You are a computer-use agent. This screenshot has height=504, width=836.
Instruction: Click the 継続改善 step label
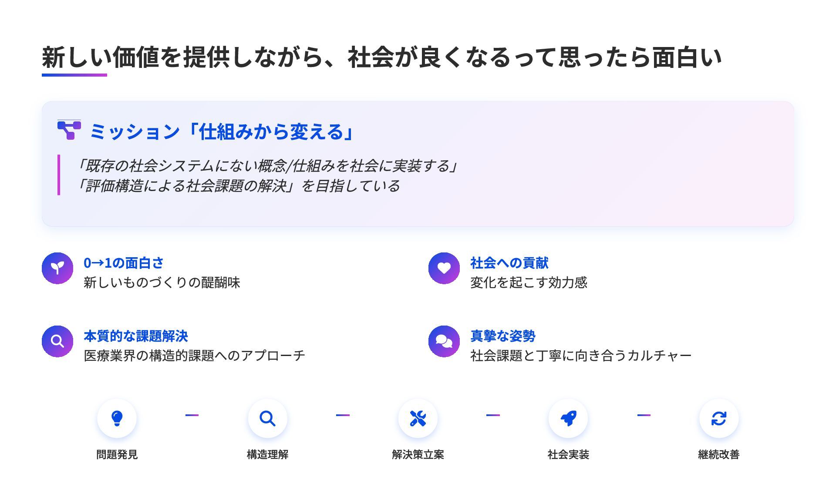point(719,454)
